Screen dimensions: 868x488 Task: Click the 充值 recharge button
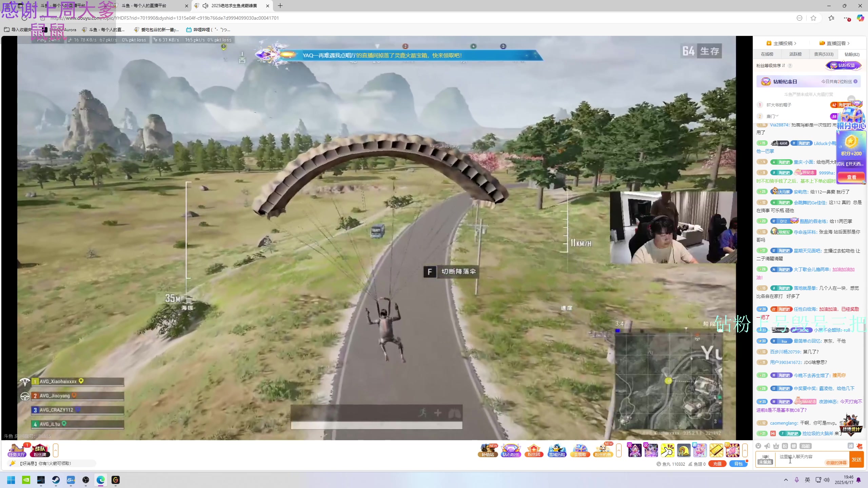click(x=717, y=464)
